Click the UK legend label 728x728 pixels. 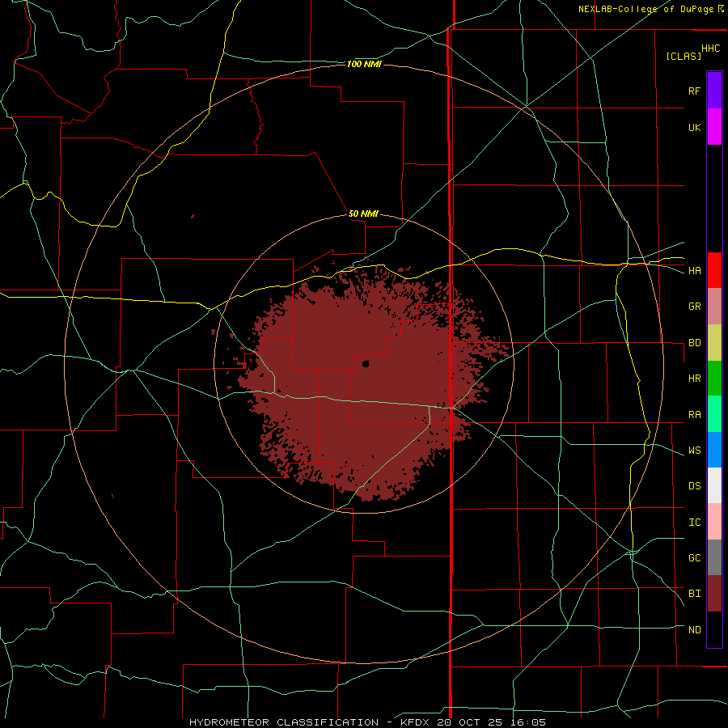[x=694, y=127]
